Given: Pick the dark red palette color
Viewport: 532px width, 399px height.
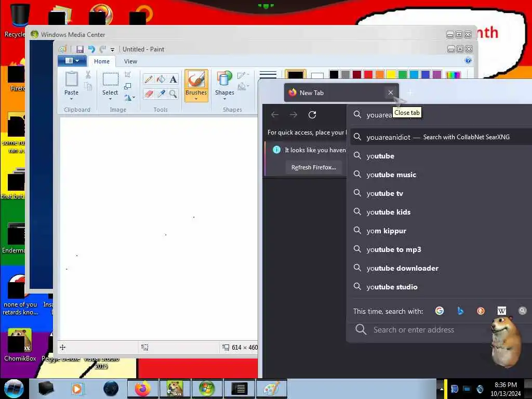Looking at the screenshot, I should click(357, 74).
